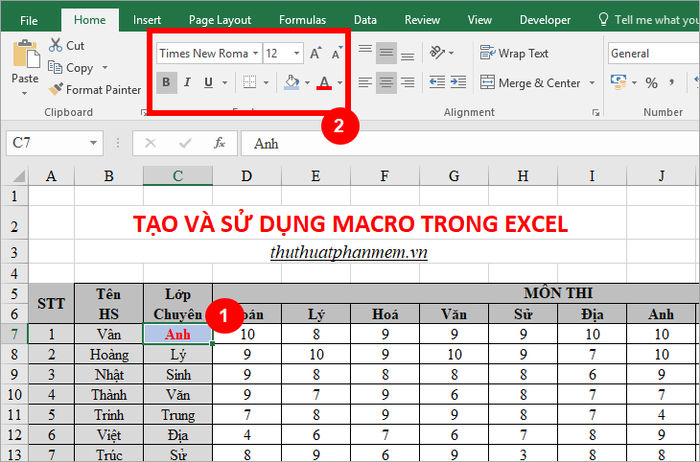
Task: Open the font size dropdown
Action: coord(298,53)
